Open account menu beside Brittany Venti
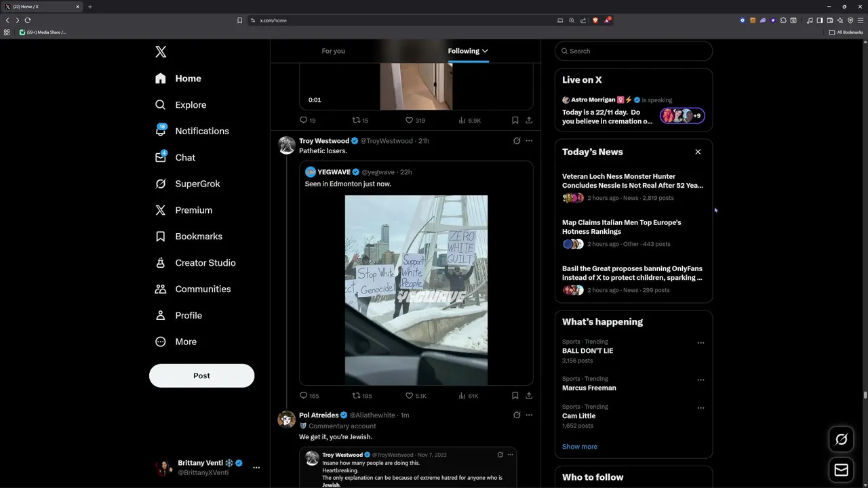Screen dimensions: 868x488 (x=256, y=468)
